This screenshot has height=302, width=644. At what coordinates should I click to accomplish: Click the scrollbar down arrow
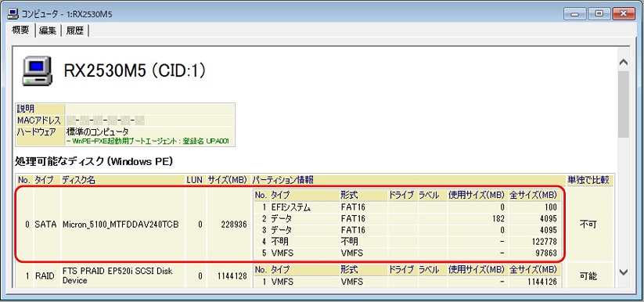[x=623, y=272]
